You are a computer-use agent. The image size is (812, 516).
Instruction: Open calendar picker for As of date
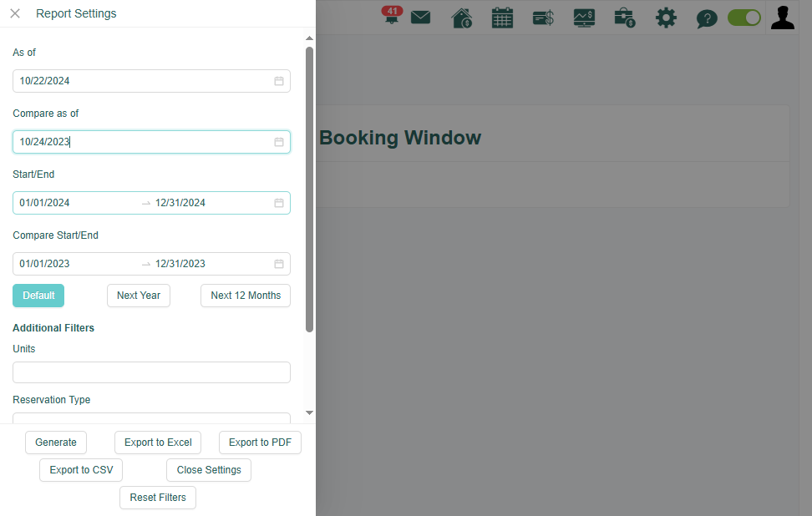(x=279, y=81)
